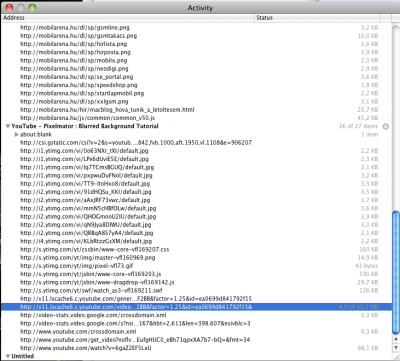Click the '14,9 KB' status value
This screenshot has height=361, width=400.
point(368,258)
